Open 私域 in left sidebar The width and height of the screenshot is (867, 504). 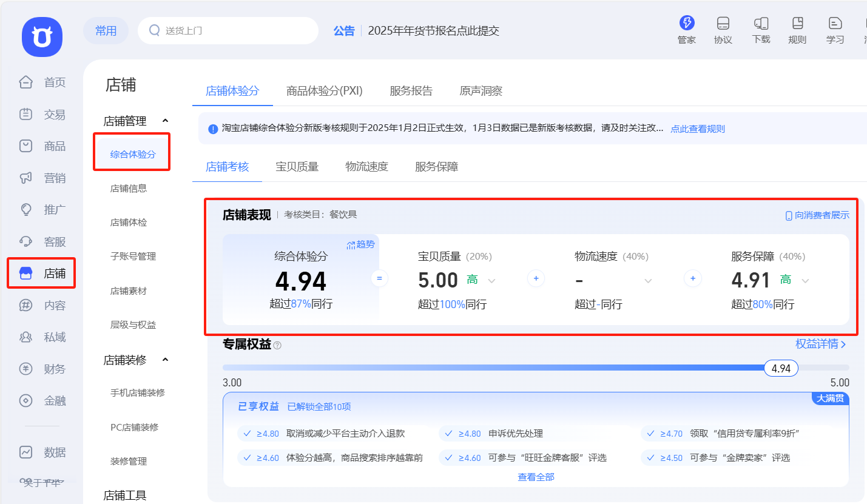point(42,337)
